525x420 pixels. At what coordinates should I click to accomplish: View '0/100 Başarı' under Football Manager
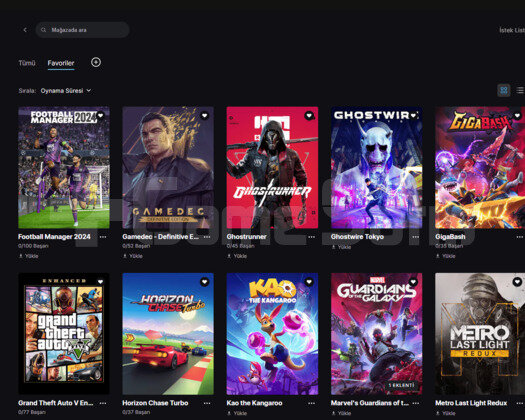click(33, 246)
